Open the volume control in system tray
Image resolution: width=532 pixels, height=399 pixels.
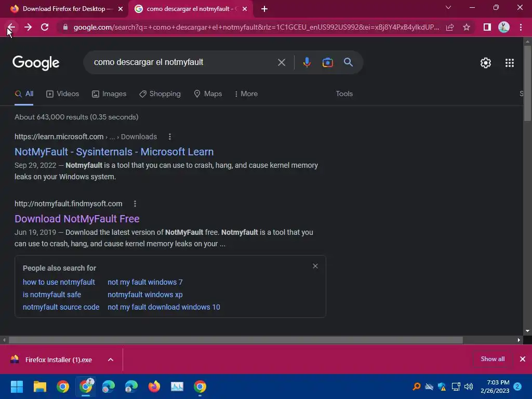(469, 387)
